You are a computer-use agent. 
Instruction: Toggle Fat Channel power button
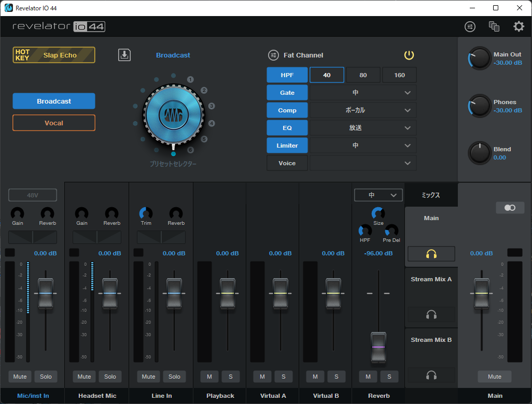coord(409,55)
